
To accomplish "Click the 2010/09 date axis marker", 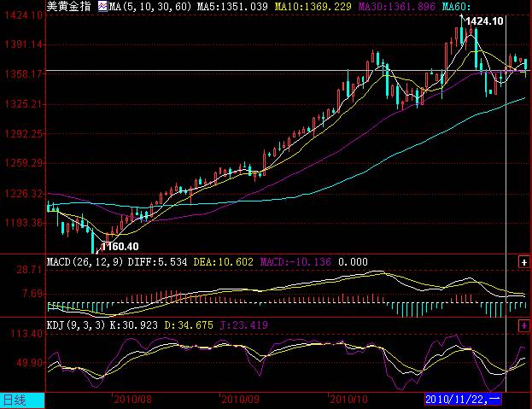I will [x=240, y=399].
